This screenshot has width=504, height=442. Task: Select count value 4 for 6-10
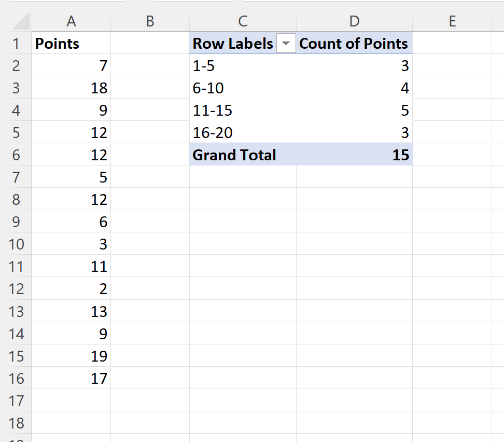(x=354, y=88)
